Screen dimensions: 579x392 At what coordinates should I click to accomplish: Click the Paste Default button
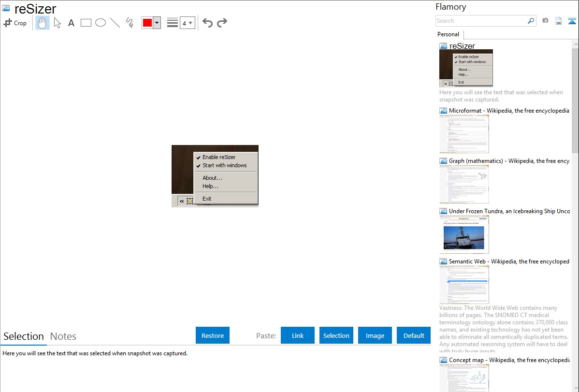click(414, 335)
